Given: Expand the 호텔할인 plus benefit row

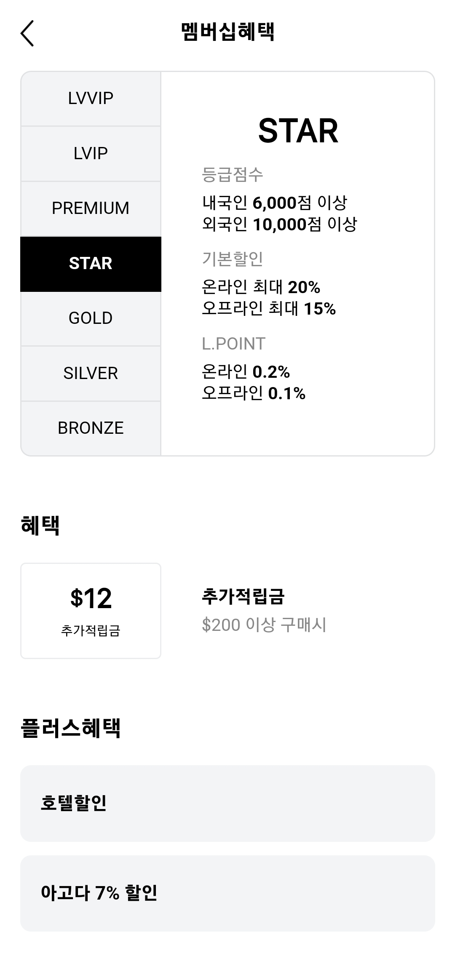Looking at the screenshot, I should tap(227, 804).
